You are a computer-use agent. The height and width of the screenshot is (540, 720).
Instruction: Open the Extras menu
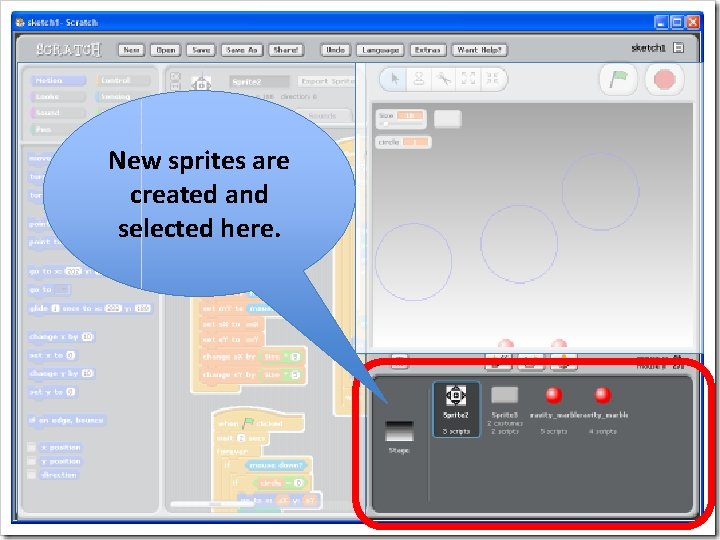(428, 50)
